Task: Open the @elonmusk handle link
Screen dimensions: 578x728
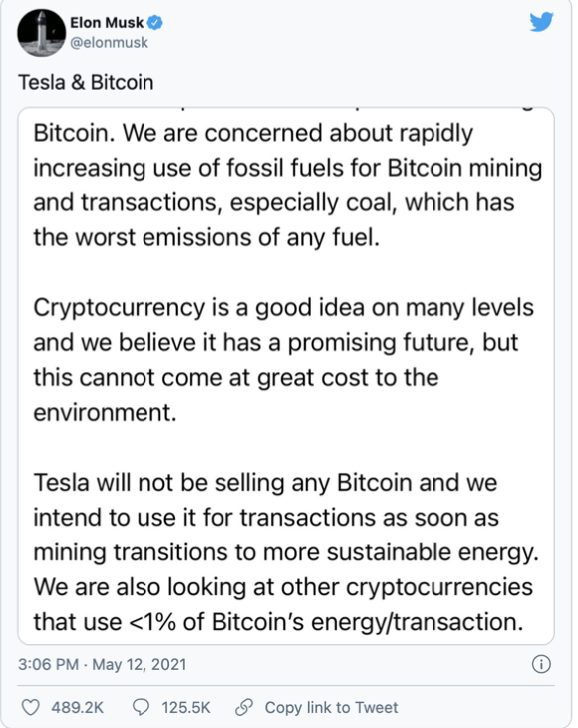Action: pyautogui.click(x=109, y=42)
